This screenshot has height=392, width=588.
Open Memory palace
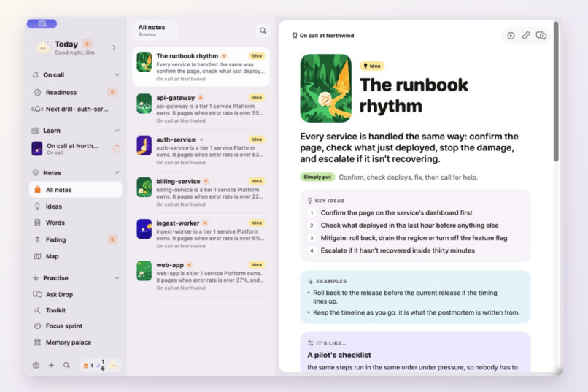click(x=76, y=342)
